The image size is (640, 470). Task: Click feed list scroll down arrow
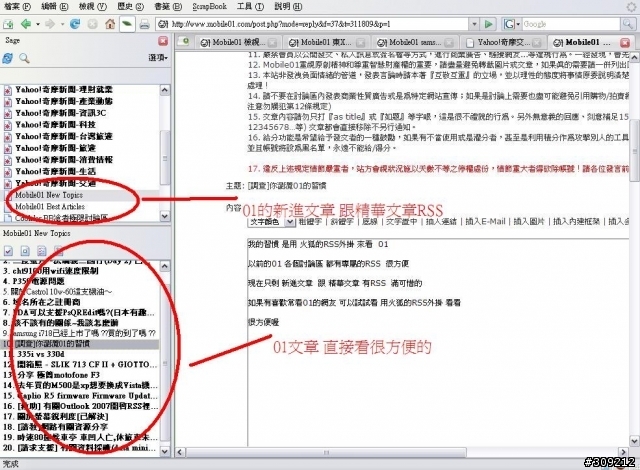164,216
